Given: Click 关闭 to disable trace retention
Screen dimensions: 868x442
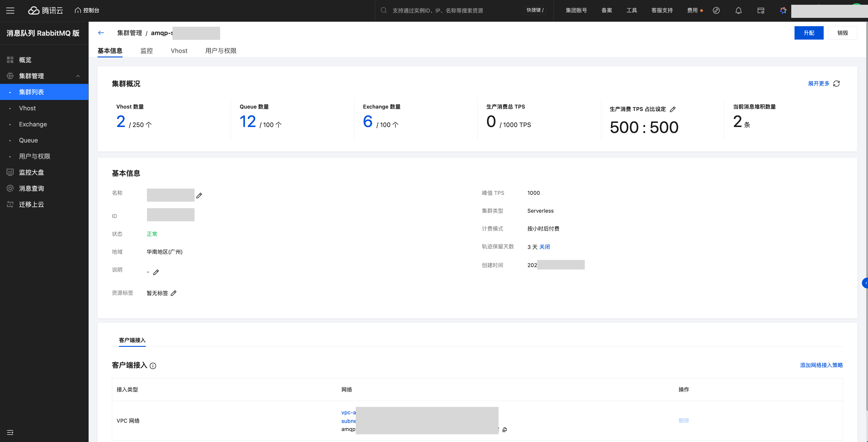Looking at the screenshot, I should 545,247.
